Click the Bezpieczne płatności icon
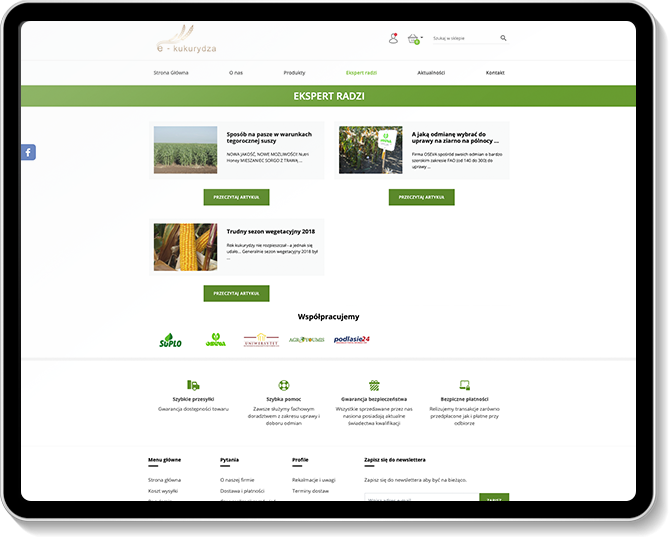The height and width of the screenshot is (537, 669). tap(464, 384)
